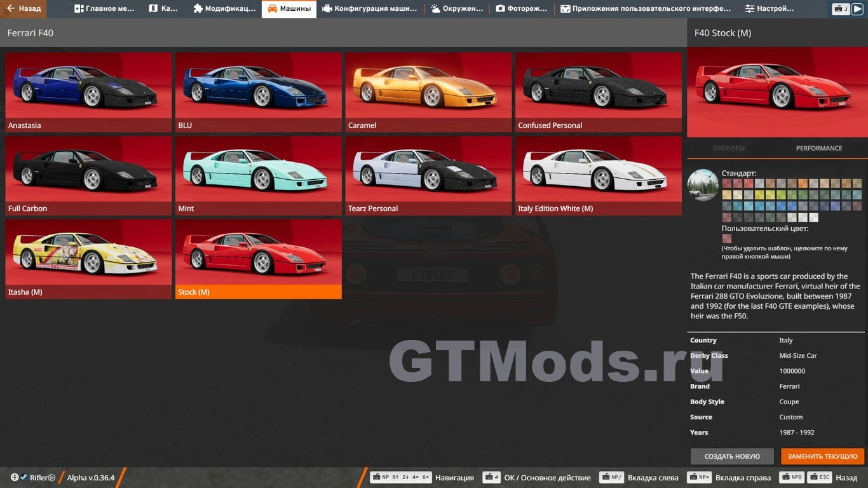This screenshot has height=488, width=868.
Task: Switch to the Главное меню tab
Action: click(x=104, y=9)
